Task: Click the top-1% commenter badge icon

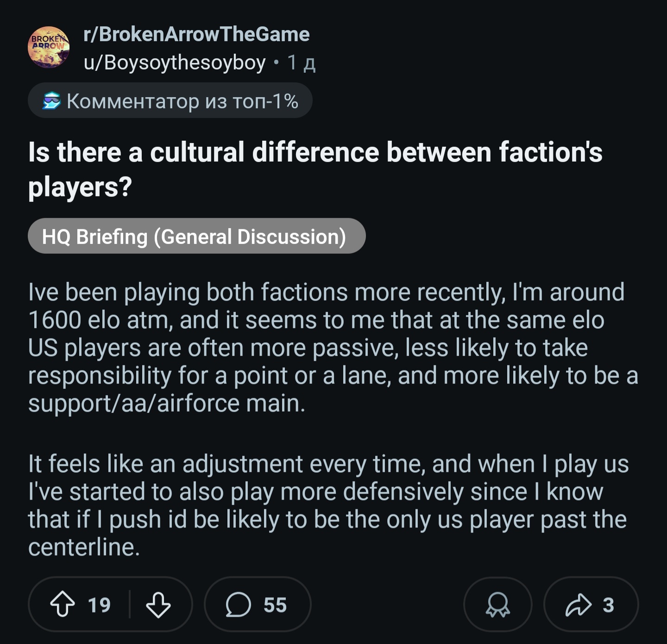Action: pos(51,100)
